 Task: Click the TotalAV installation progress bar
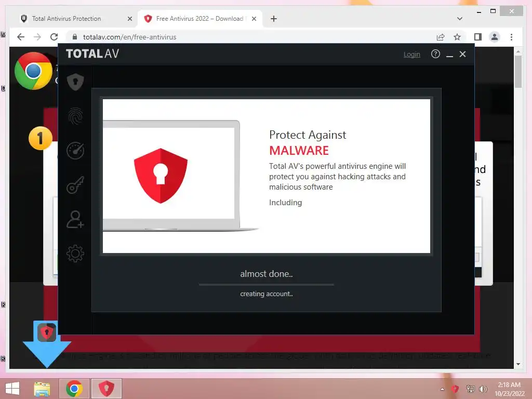tap(267, 285)
